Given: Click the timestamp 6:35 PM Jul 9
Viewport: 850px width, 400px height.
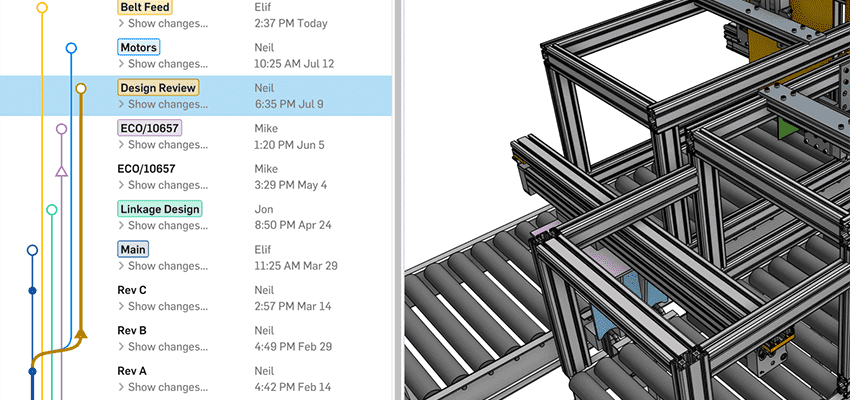Looking at the screenshot, I should point(289,104).
